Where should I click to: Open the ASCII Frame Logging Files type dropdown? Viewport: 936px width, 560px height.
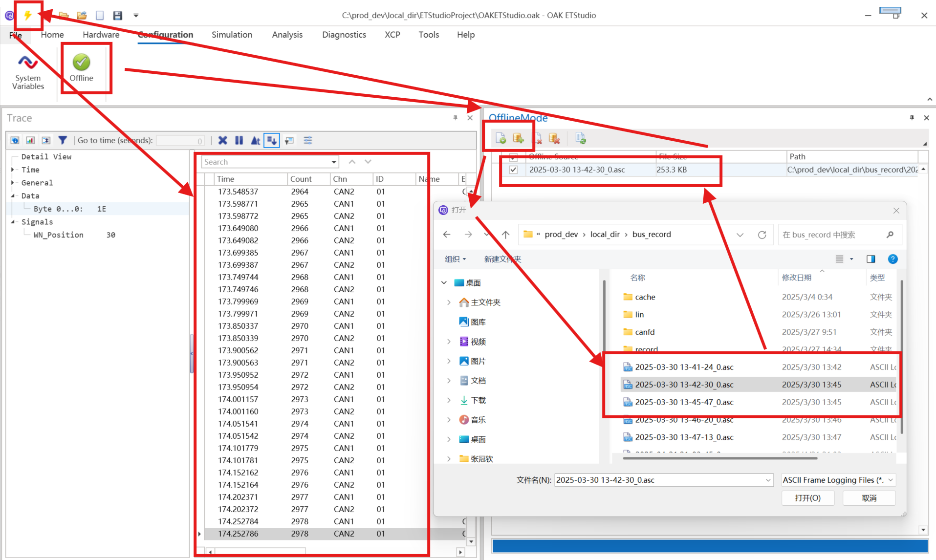pos(890,480)
